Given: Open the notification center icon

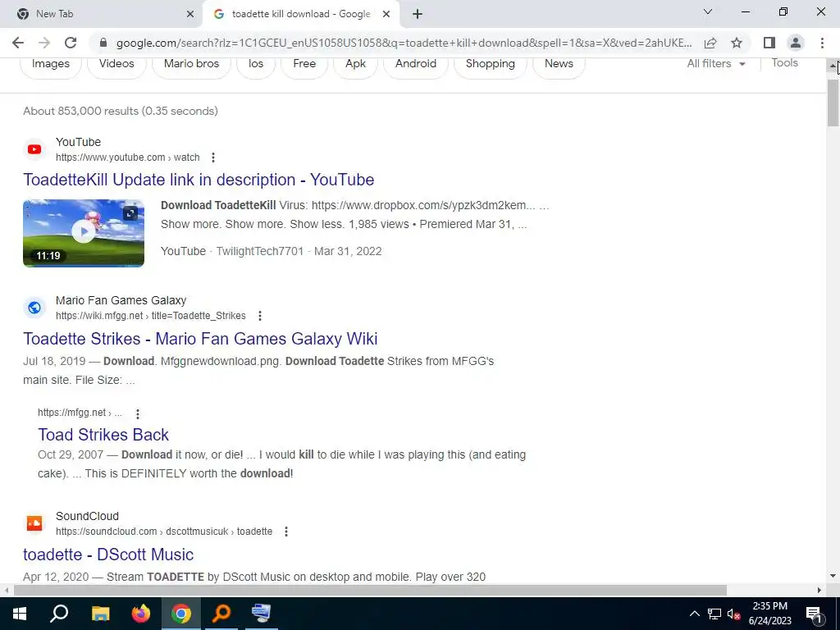Looking at the screenshot, I should click(814, 614).
